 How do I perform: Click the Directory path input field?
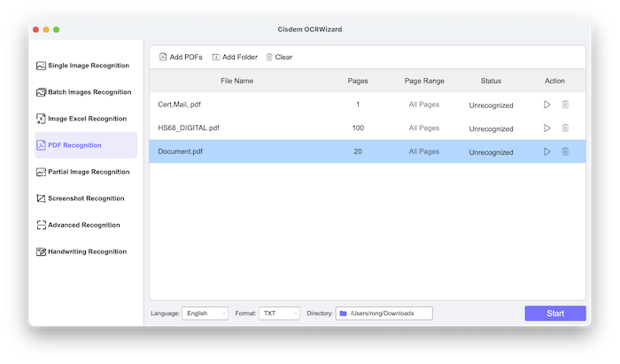coord(388,314)
